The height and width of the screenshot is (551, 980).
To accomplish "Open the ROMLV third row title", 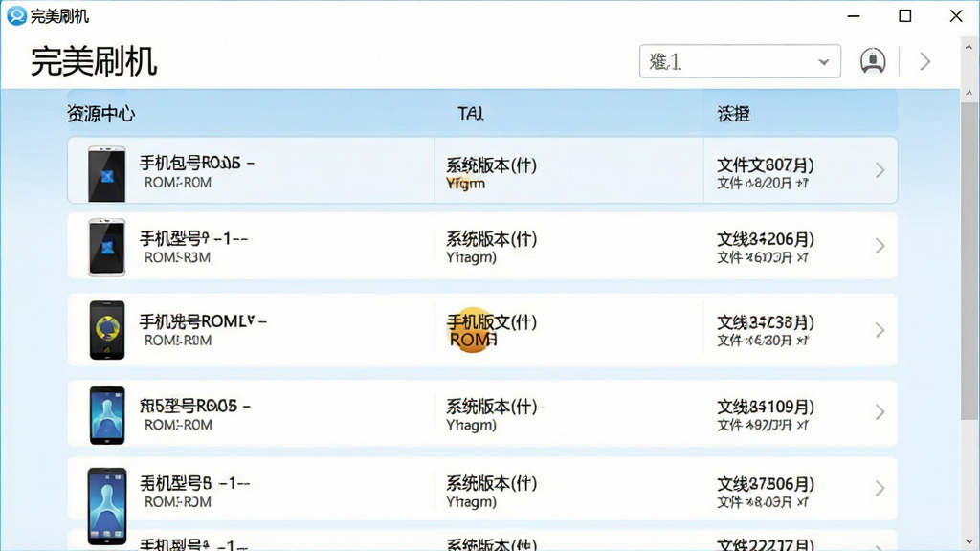I will click(203, 321).
